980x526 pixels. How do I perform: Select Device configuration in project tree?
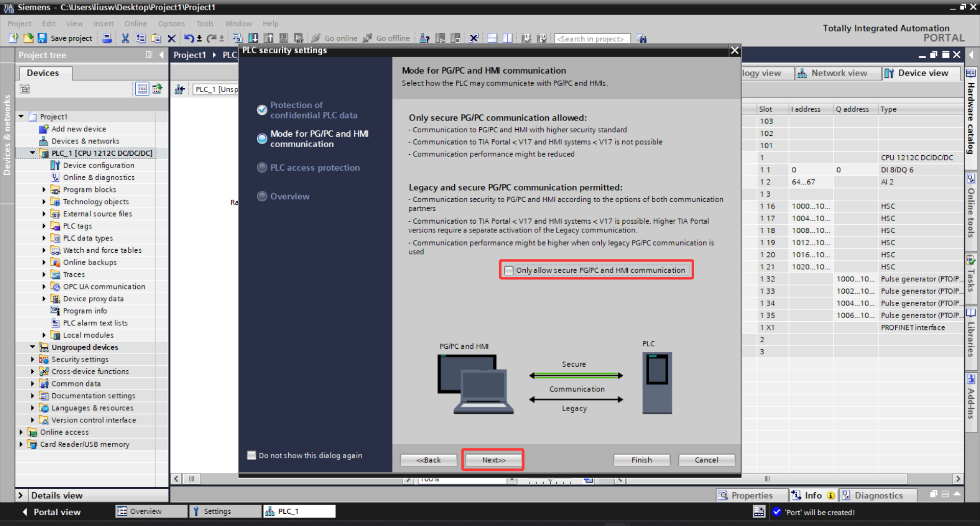tap(99, 165)
